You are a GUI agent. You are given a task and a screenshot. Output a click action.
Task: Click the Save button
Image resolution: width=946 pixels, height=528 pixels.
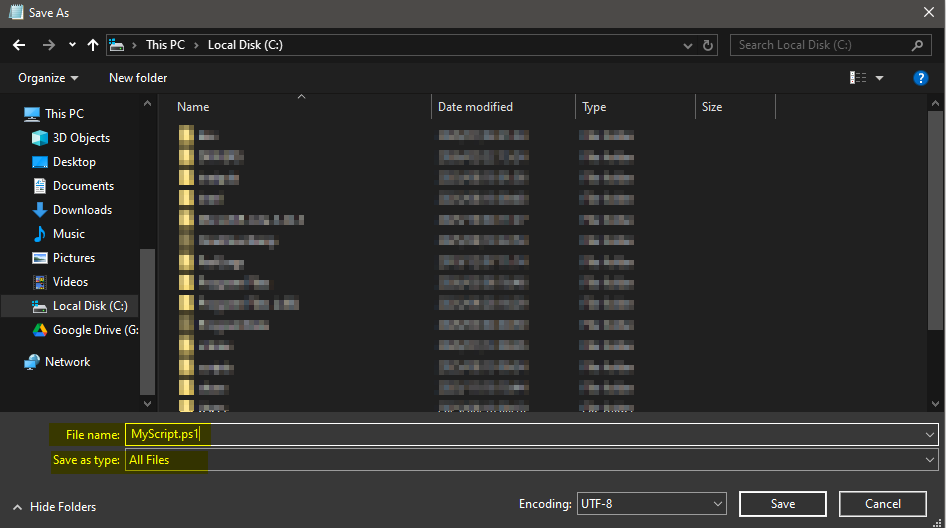[x=783, y=504]
